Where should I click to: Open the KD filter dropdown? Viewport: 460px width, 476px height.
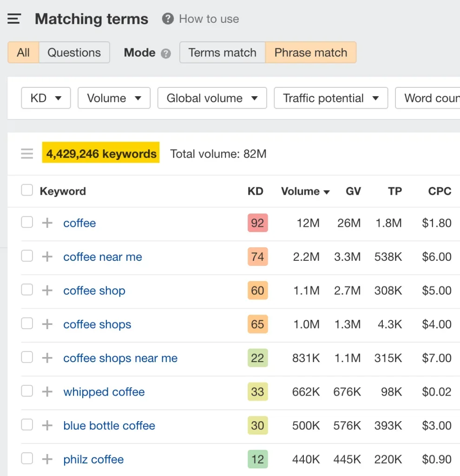pos(46,98)
